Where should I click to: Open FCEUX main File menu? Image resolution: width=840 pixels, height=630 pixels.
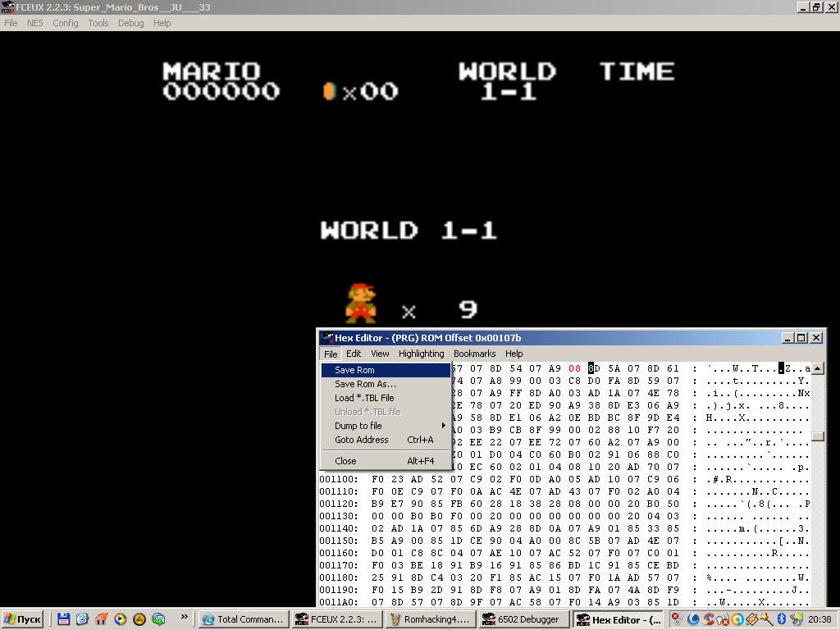coord(11,23)
